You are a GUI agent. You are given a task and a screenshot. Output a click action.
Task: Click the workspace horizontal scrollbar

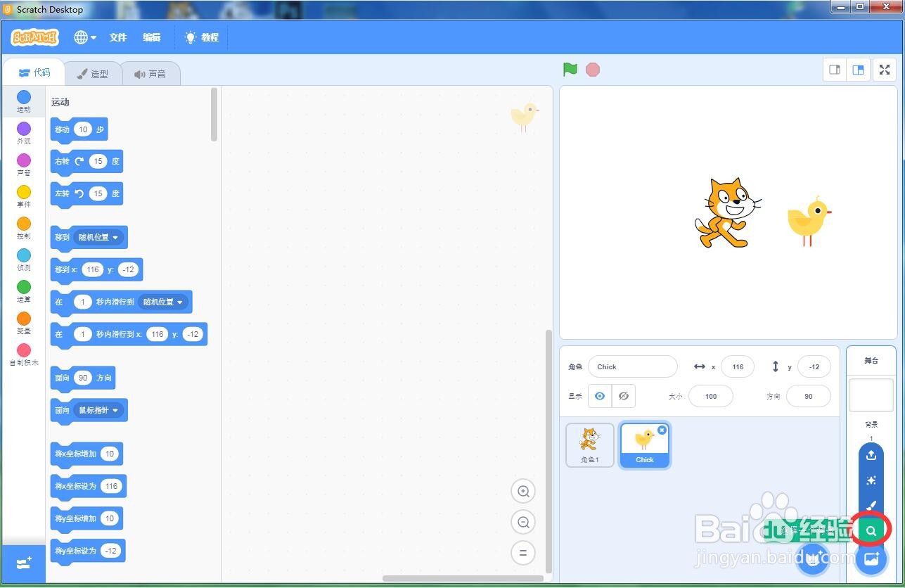(462, 578)
